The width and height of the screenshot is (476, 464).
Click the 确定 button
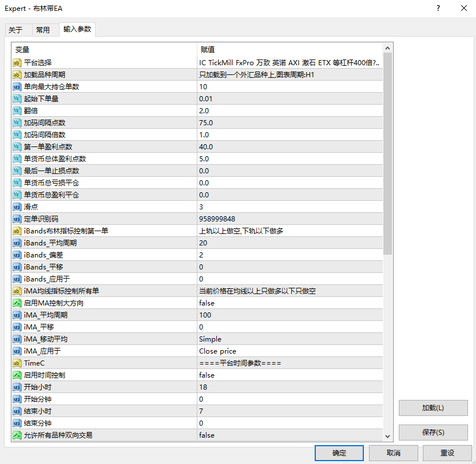pyautogui.click(x=339, y=453)
